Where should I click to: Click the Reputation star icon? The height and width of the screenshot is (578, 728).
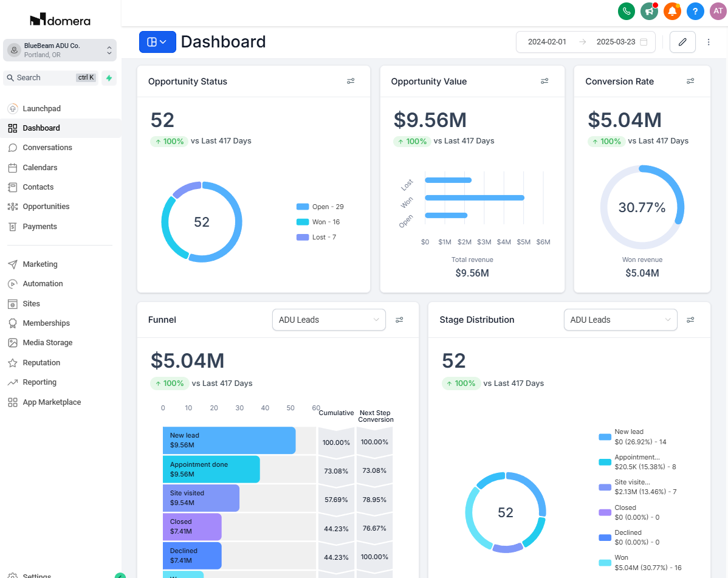click(13, 363)
